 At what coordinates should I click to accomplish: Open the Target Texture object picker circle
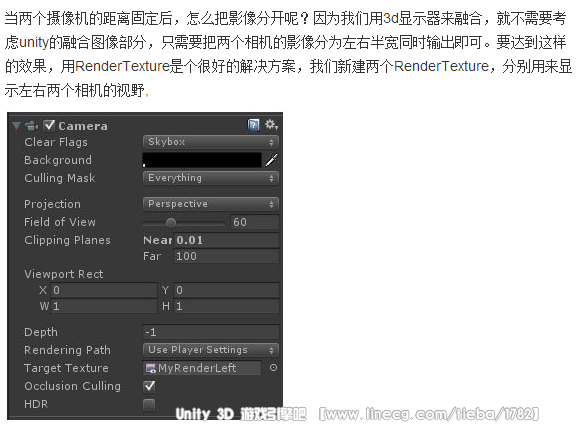coord(273,368)
